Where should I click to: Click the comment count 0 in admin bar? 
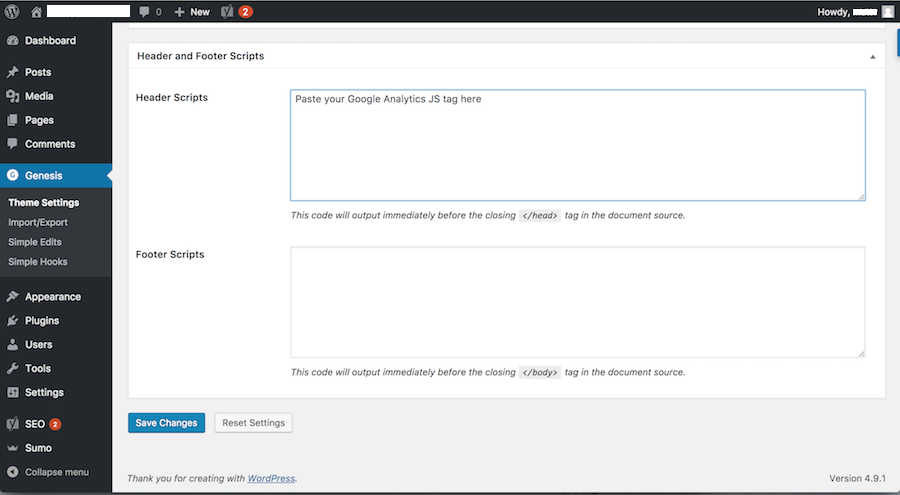point(158,11)
